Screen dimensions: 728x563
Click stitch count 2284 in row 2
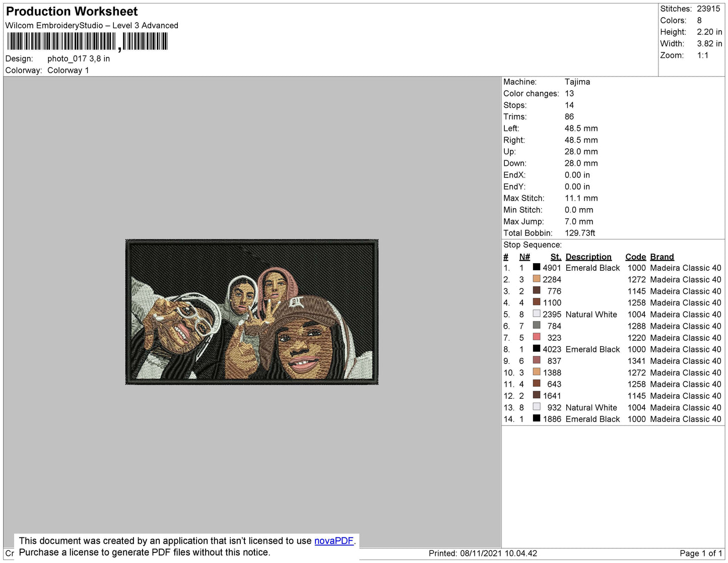pos(552,279)
